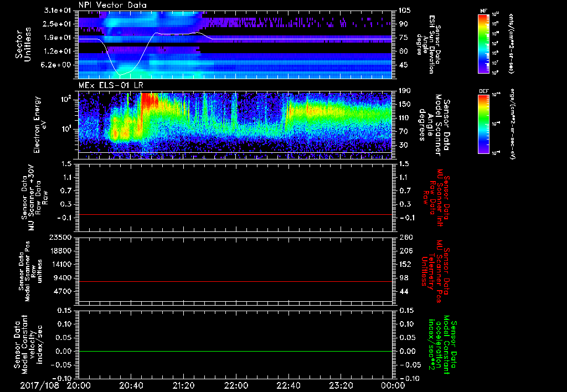Click the '20:00' time tick label
Viewport: 567px width, 392px height.
[x=79, y=385]
